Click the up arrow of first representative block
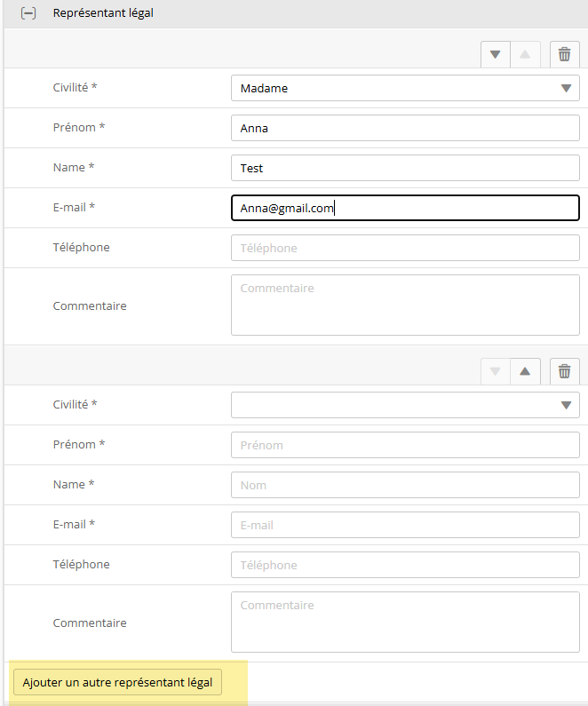The image size is (588, 706). pyautogui.click(x=525, y=54)
